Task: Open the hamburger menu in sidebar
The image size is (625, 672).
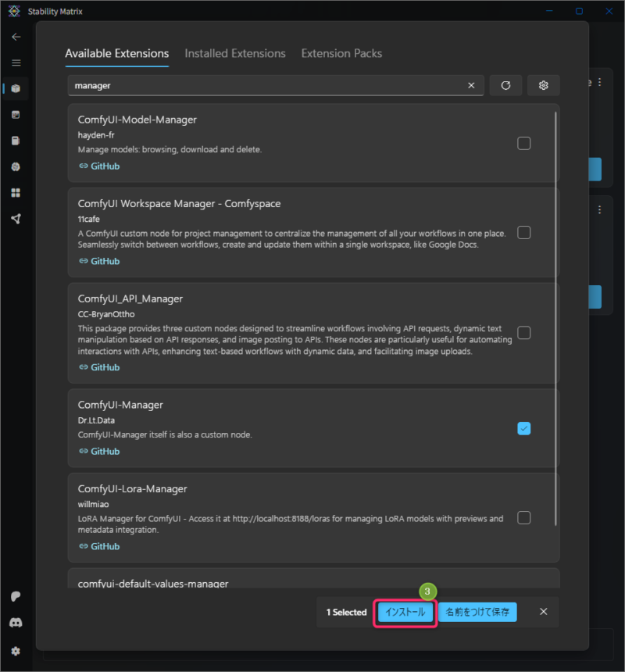Action: (16, 63)
